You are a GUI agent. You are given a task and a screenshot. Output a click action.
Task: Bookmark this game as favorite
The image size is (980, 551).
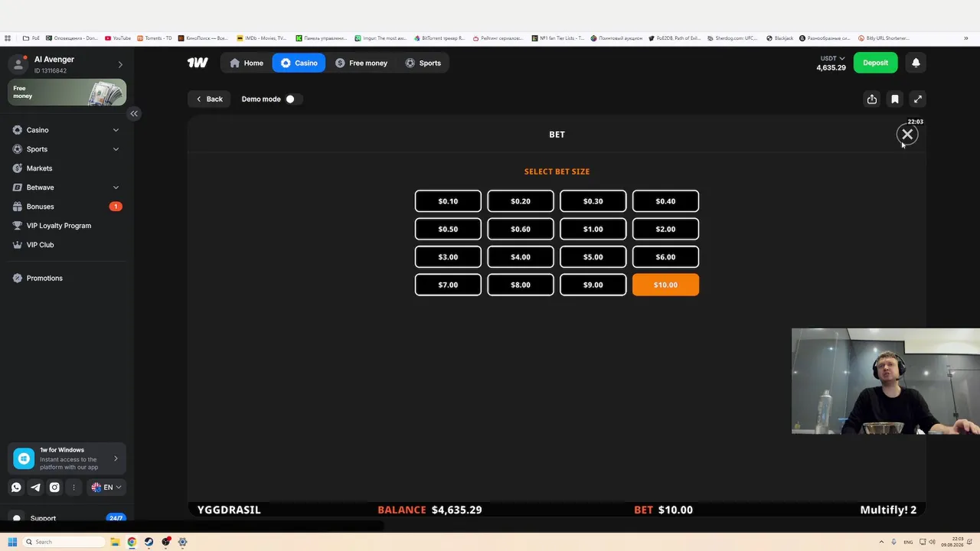[x=895, y=99]
